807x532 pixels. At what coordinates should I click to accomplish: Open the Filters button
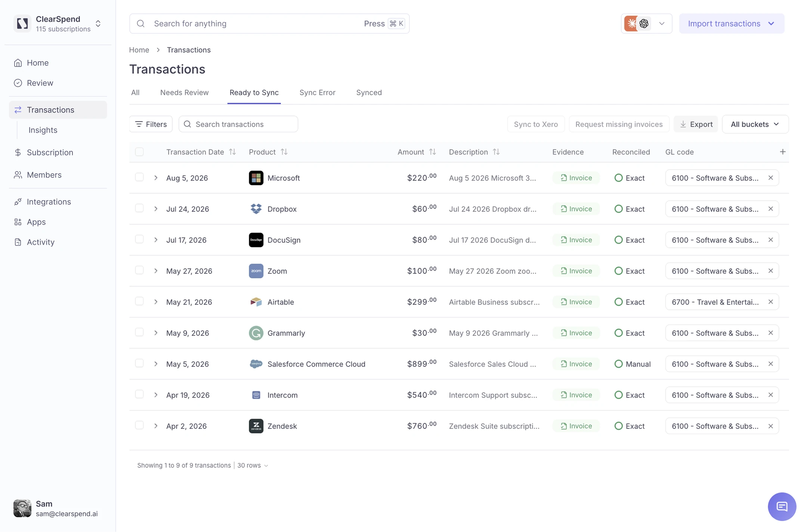(151, 124)
